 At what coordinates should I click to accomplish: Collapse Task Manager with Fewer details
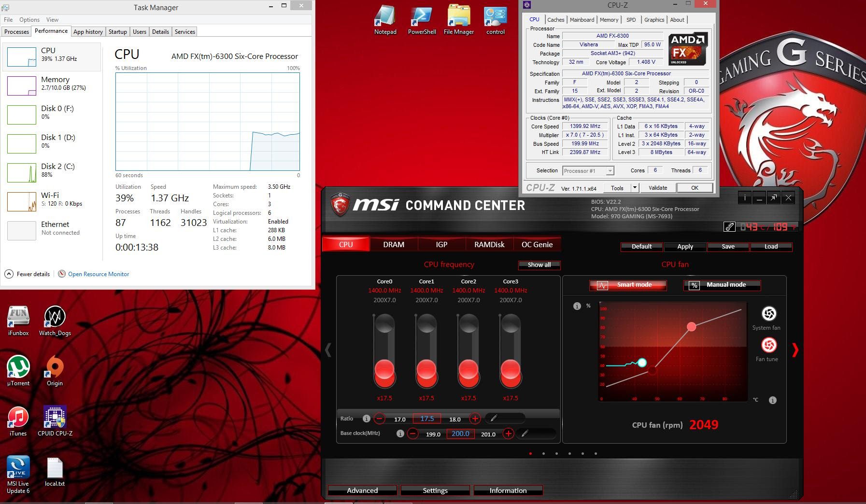[28, 274]
